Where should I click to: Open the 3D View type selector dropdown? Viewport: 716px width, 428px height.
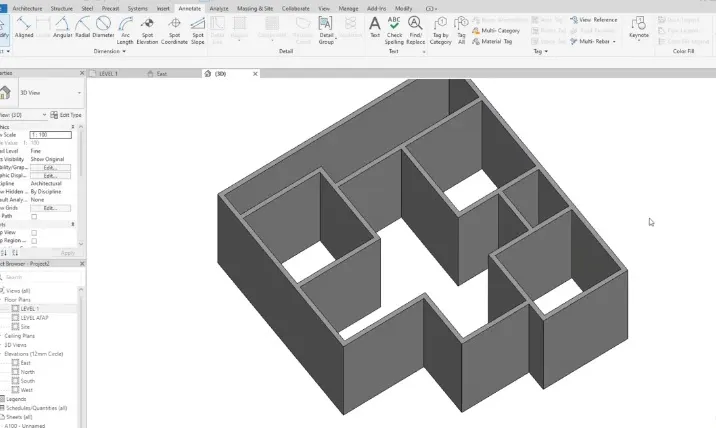[77, 92]
